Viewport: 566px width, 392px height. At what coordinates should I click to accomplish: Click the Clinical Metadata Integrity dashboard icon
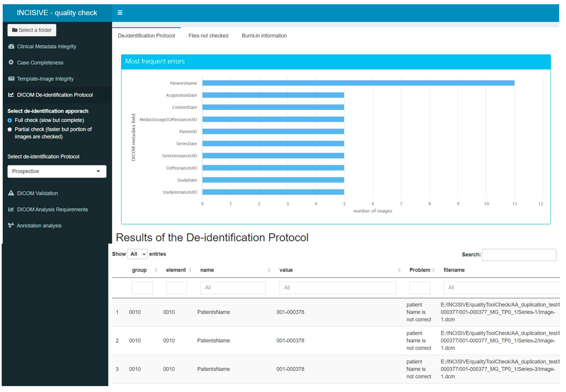click(11, 46)
